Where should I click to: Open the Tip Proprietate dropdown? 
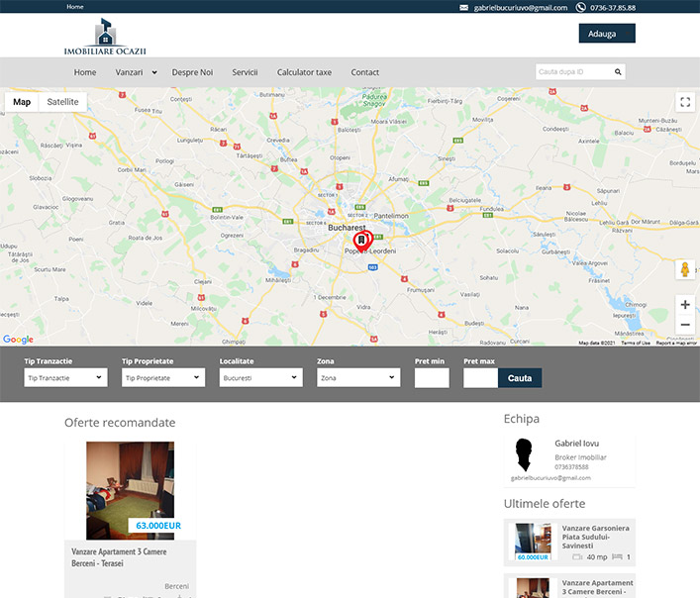pyautogui.click(x=163, y=377)
